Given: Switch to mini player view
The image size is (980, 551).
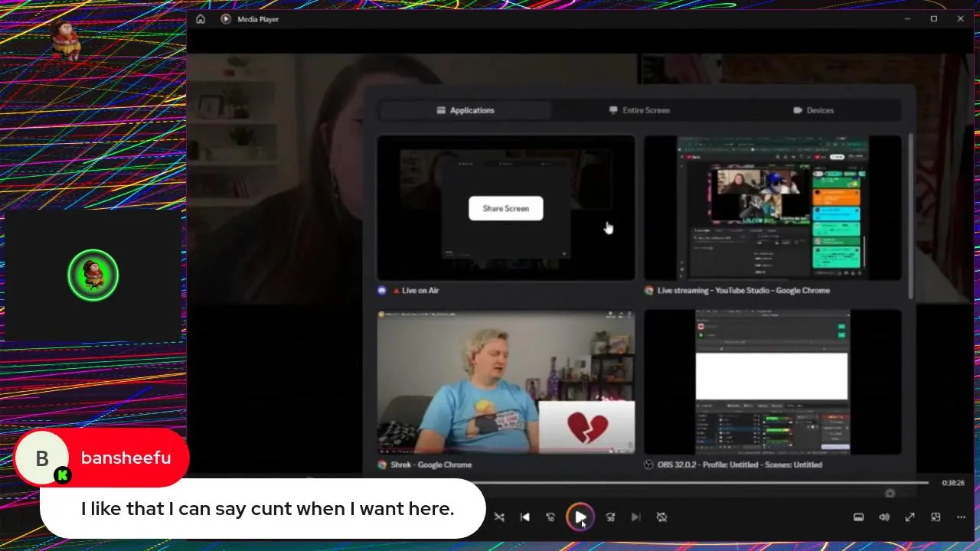Looking at the screenshot, I should point(936,517).
